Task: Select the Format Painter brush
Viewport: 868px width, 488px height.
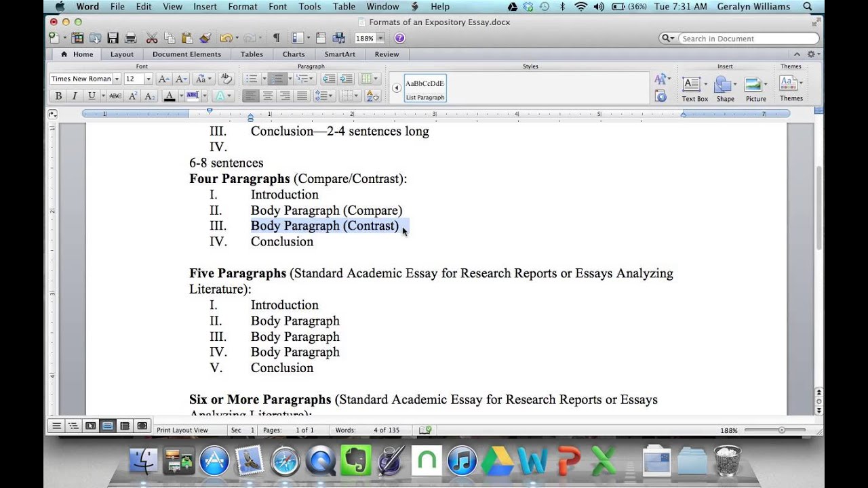Action: coord(205,38)
